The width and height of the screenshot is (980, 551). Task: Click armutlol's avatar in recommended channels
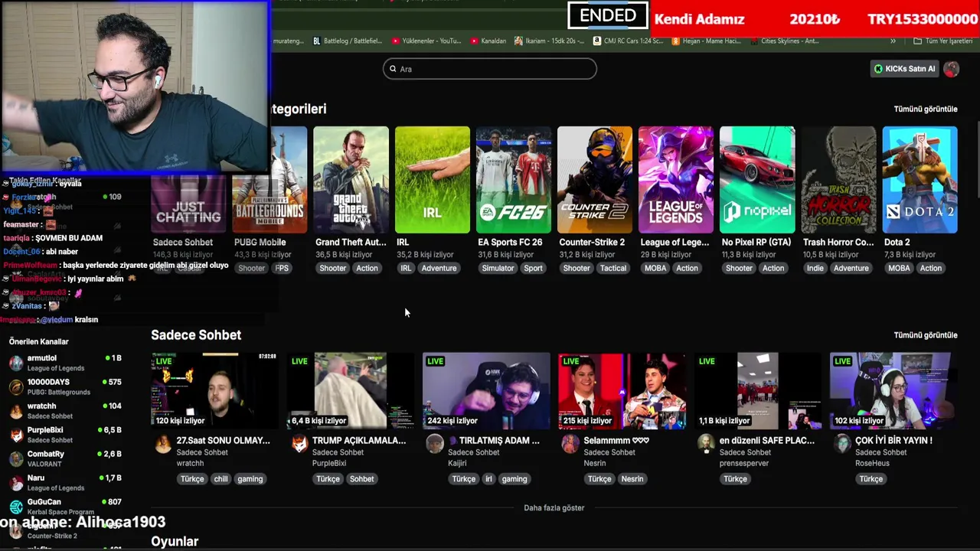(16, 363)
